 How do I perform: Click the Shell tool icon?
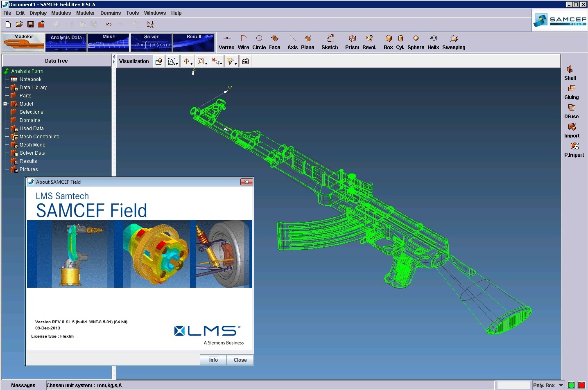point(570,70)
